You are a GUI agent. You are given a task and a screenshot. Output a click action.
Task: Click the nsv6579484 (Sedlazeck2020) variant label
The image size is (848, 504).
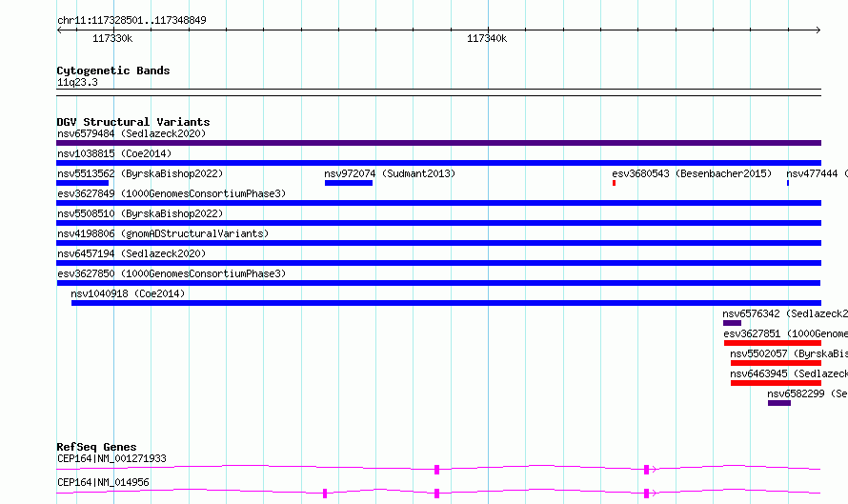(131, 133)
